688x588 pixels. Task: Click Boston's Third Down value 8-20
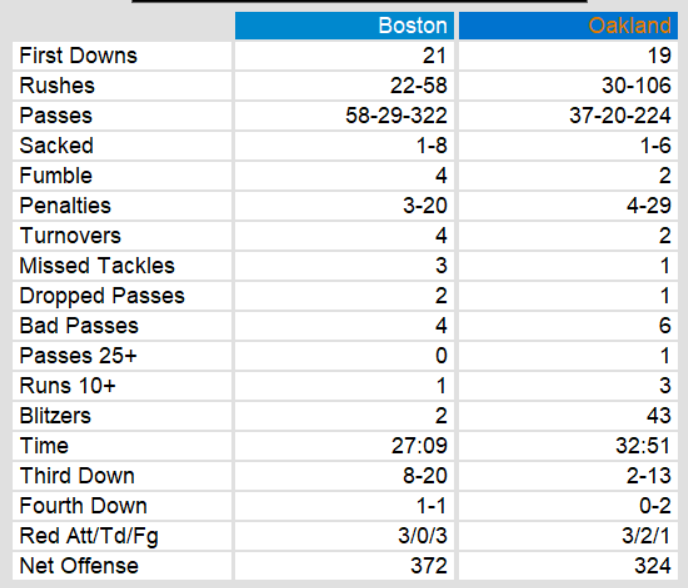(x=424, y=476)
